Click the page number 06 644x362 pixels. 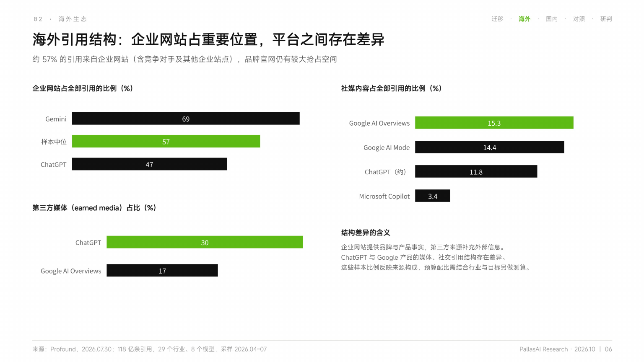(x=608, y=349)
